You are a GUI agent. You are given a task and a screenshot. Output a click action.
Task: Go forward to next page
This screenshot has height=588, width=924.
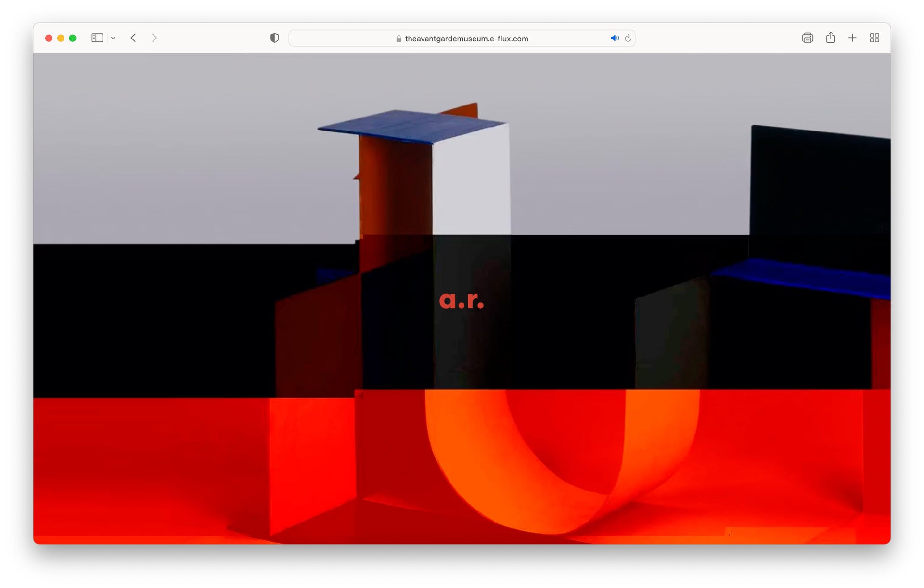(154, 38)
